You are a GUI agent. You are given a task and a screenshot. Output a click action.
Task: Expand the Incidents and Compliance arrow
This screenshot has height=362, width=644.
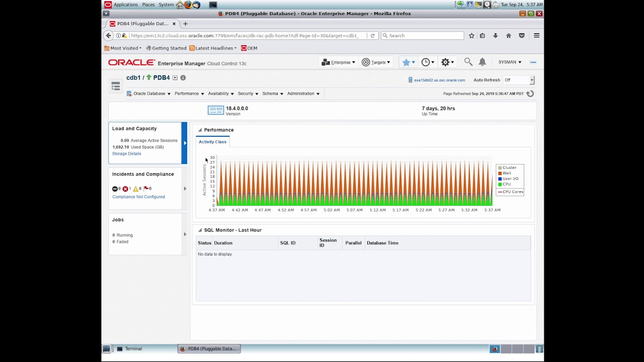click(185, 189)
